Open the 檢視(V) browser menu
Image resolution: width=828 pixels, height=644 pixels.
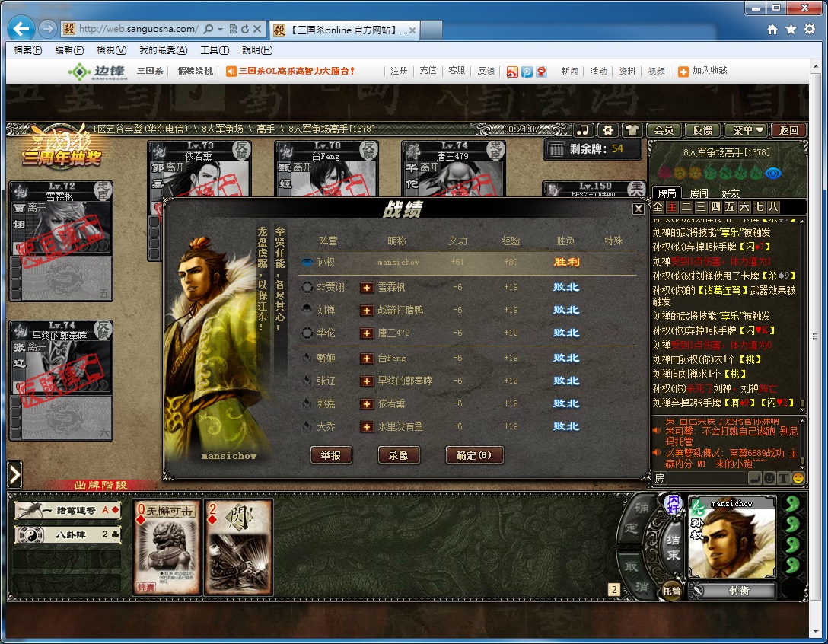(x=111, y=50)
